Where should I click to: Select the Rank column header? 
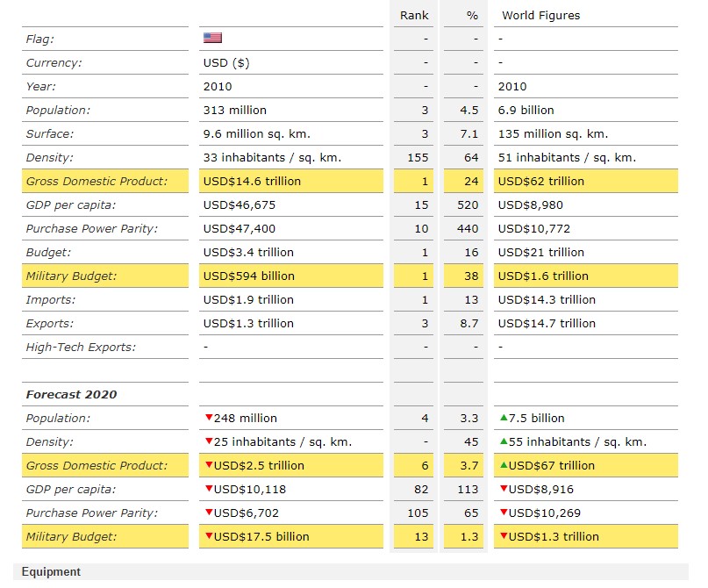point(413,15)
